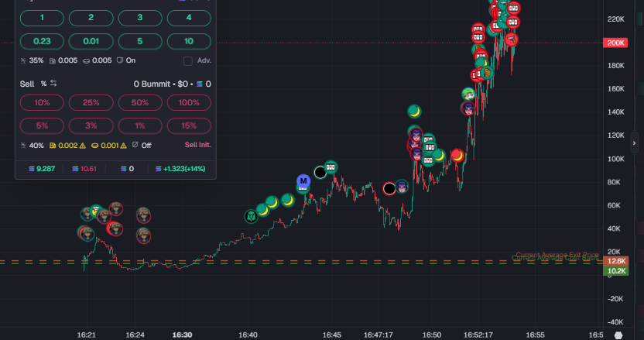Screen dimensions: 644x340
Task: Buy with preset amount 0.01
Action: 91,41
